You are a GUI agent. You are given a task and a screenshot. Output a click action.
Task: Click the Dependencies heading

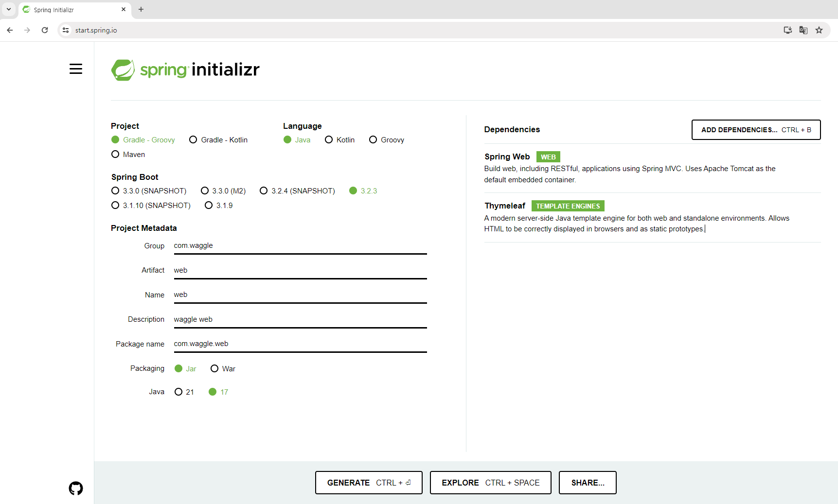[x=512, y=129]
